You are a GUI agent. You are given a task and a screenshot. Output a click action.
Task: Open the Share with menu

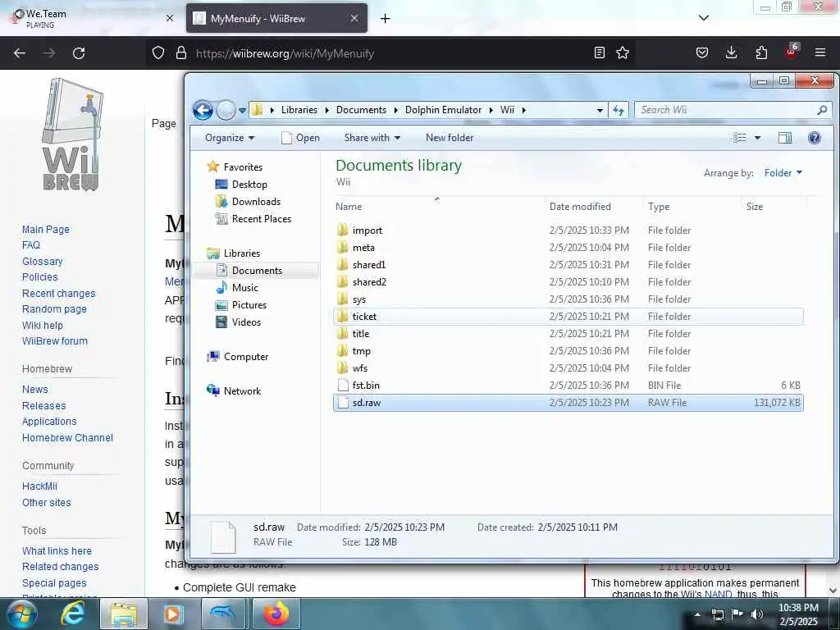click(x=372, y=138)
